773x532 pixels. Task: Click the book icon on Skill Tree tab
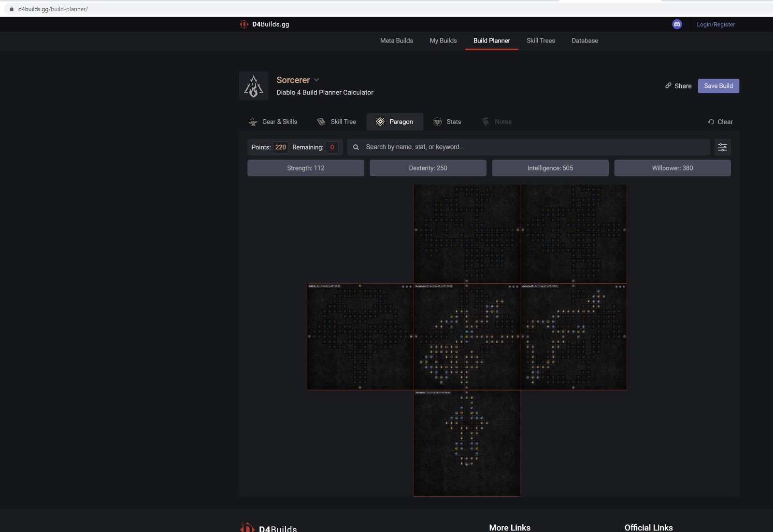[321, 122]
